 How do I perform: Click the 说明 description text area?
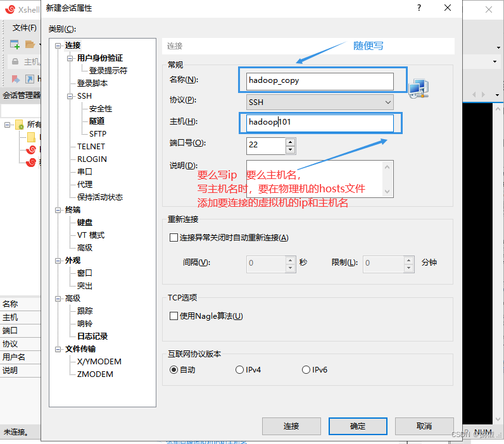314,179
